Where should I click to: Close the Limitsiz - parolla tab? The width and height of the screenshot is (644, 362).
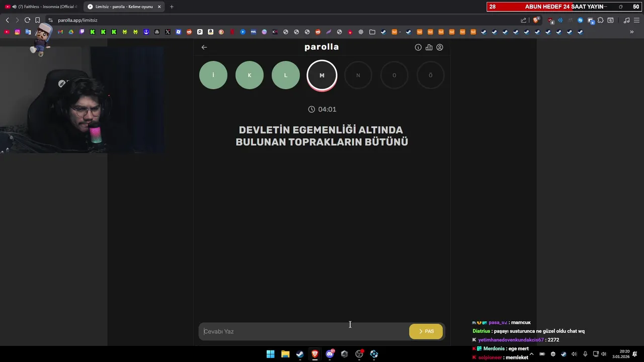159,7
